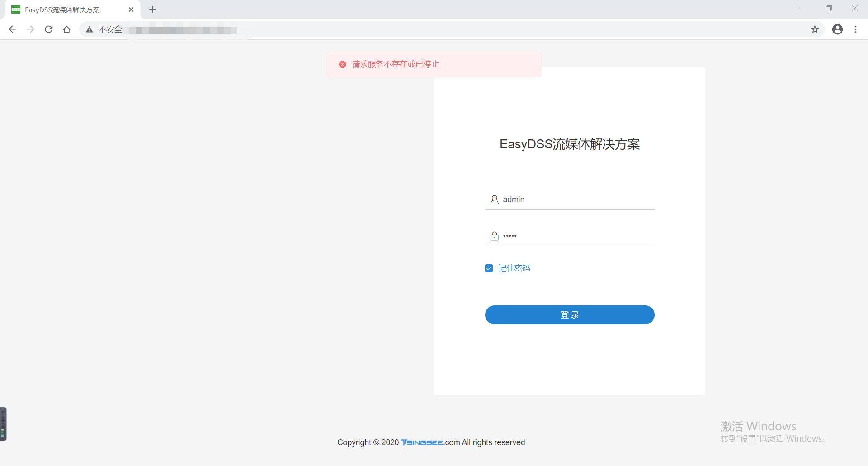Restore down the browser window
The width and height of the screenshot is (868, 466).
pyautogui.click(x=829, y=9)
